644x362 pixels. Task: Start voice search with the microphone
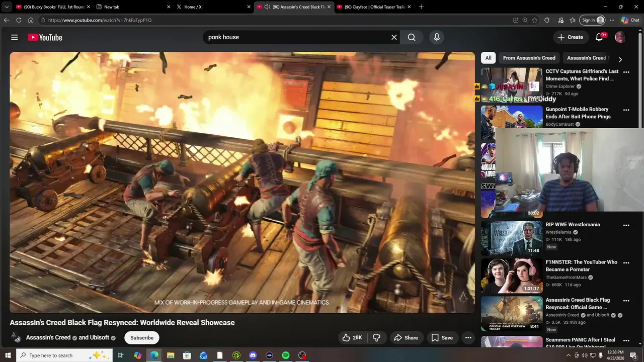[437, 37]
